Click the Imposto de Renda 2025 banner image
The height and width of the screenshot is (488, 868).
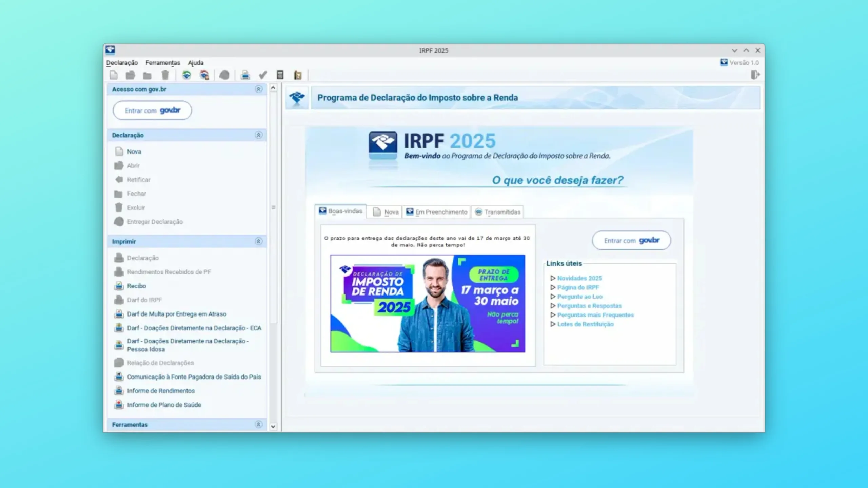[428, 303]
